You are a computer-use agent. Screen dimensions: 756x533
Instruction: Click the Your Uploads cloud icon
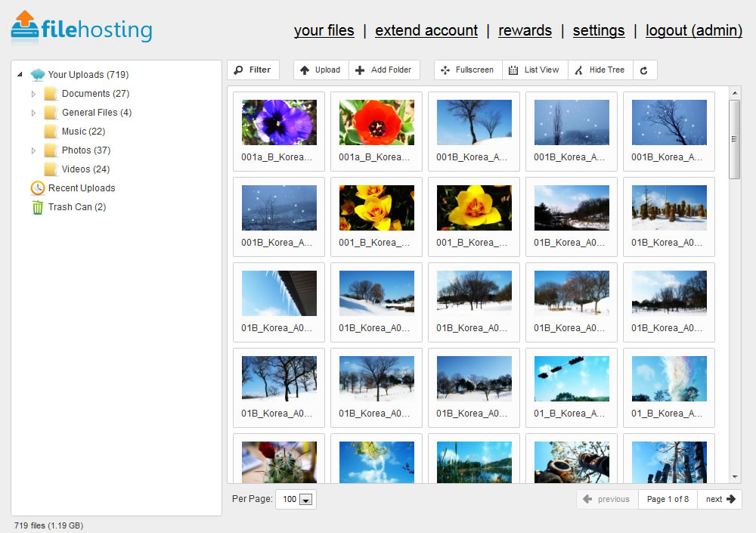tap(38, 75)
